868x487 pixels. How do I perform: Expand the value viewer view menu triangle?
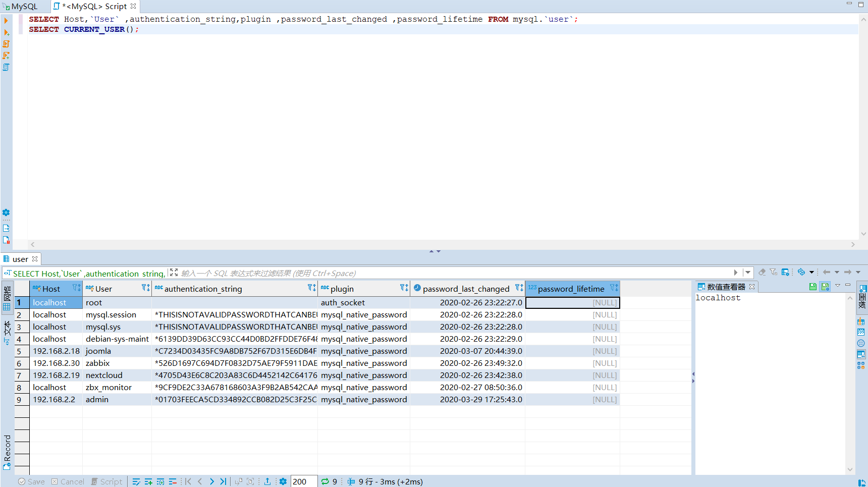[838, 286]
